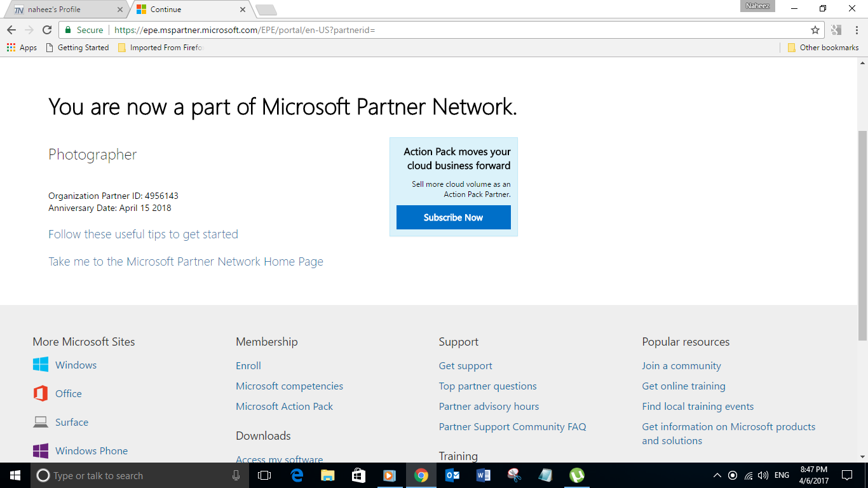Viewport: 868px width, 488px height.
Task: Click the Windows Phone logo icon in the footer
Action: coord(41,451)
